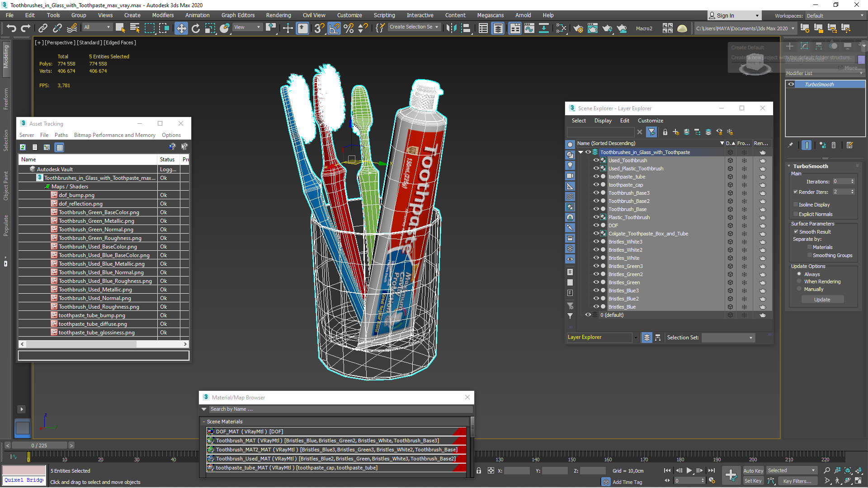Screen dimensions: 868x488
Task: Activate the Select and Move tool
Action: pyautogui.click(x=181, y=28)
